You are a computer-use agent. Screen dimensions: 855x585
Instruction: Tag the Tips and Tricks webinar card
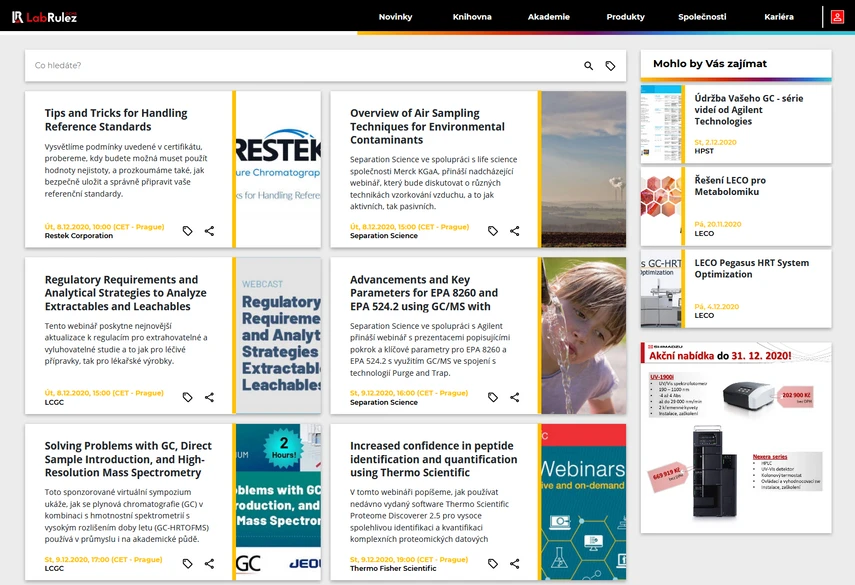click(187, 231)
